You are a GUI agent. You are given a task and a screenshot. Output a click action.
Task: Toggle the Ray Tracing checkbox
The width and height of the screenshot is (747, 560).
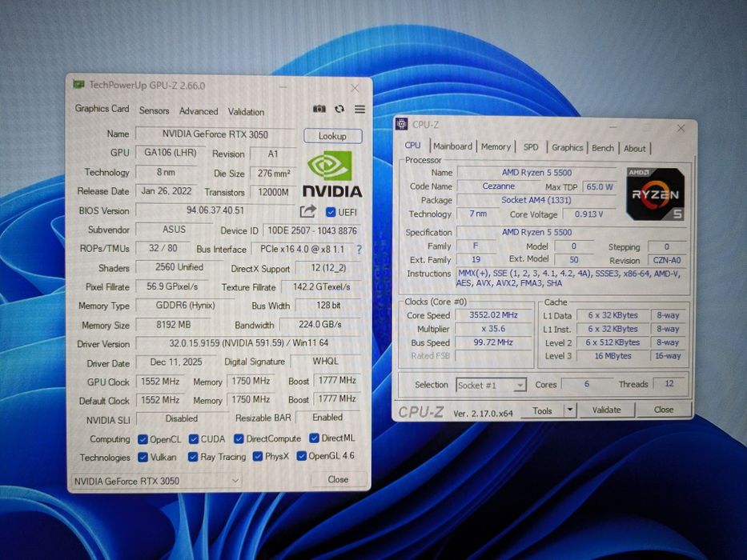tap(192, 457)
